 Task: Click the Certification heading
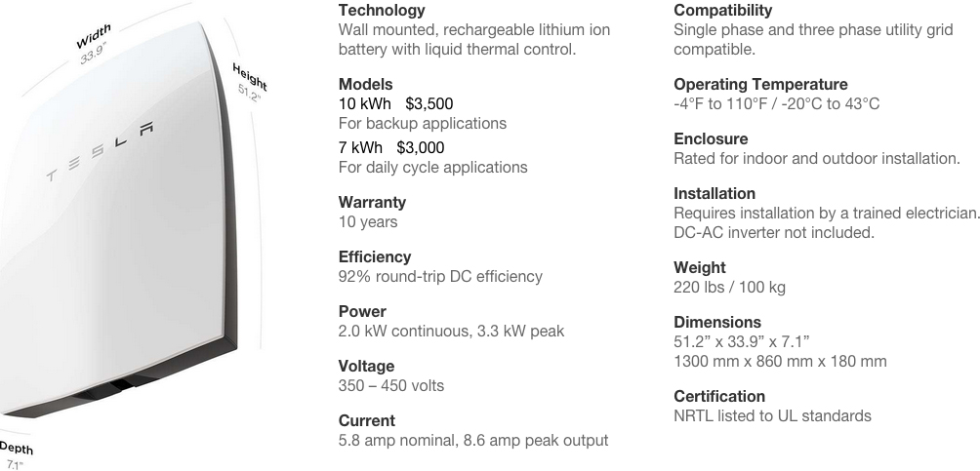tap(719, 397)
